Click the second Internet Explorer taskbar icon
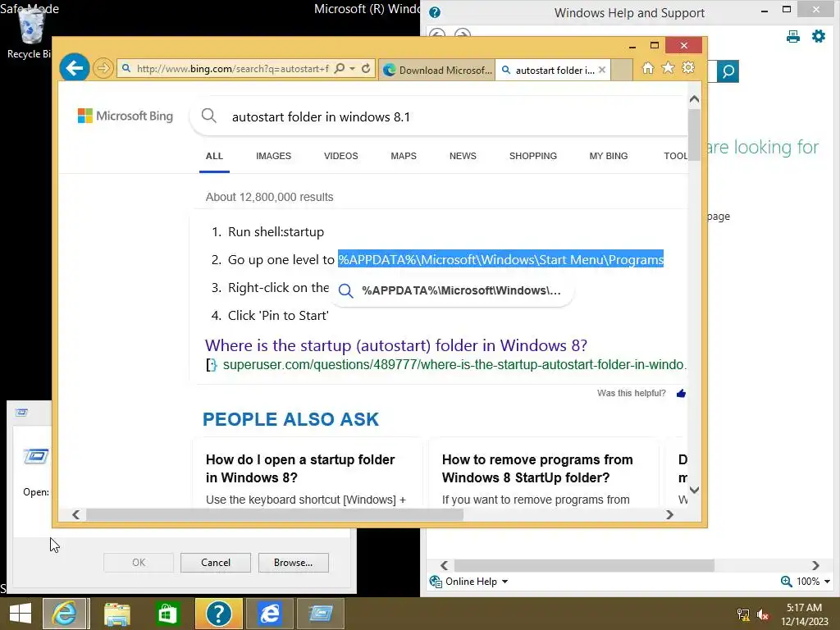This screenshot has width=840, height=630. coord(270,614)
